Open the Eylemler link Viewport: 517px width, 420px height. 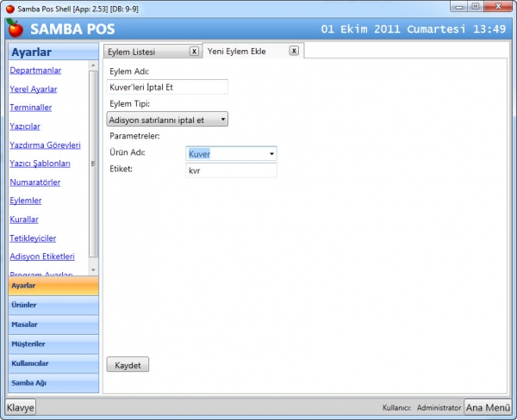pos(26,201)
